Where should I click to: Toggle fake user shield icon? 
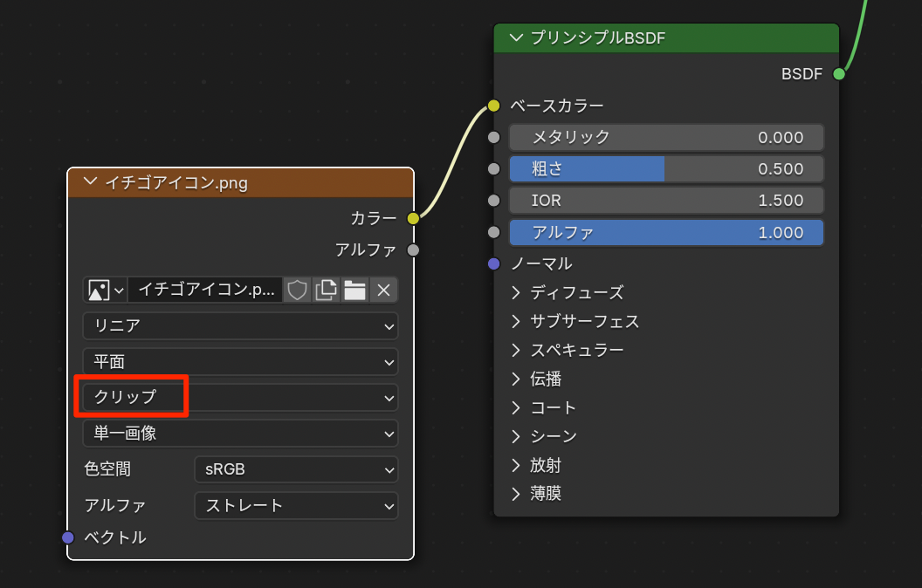[298, 290]
